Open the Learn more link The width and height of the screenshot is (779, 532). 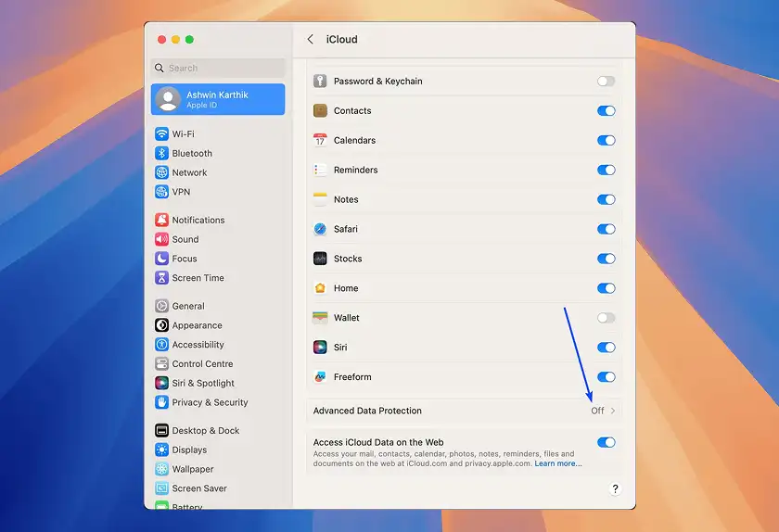(558, 463)
